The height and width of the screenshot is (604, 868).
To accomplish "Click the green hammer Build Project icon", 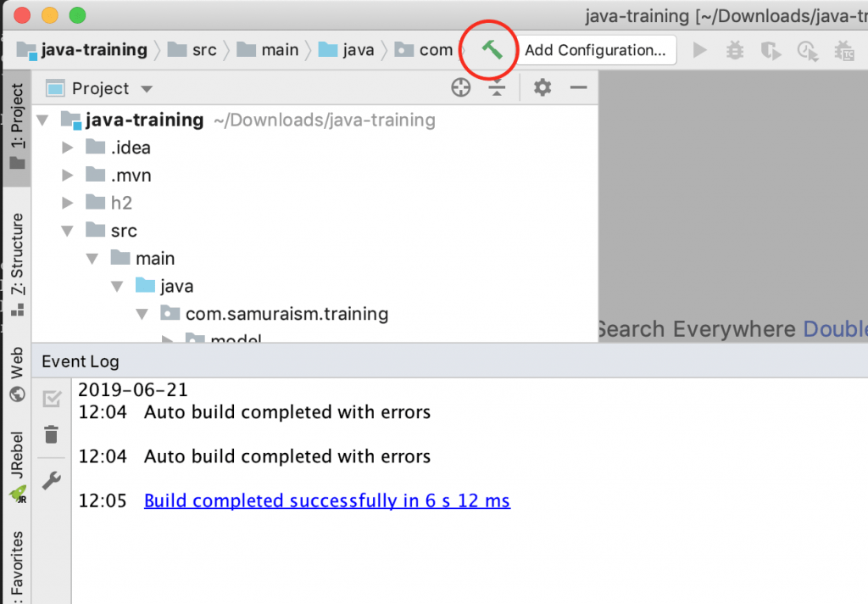I will (492, 50).
